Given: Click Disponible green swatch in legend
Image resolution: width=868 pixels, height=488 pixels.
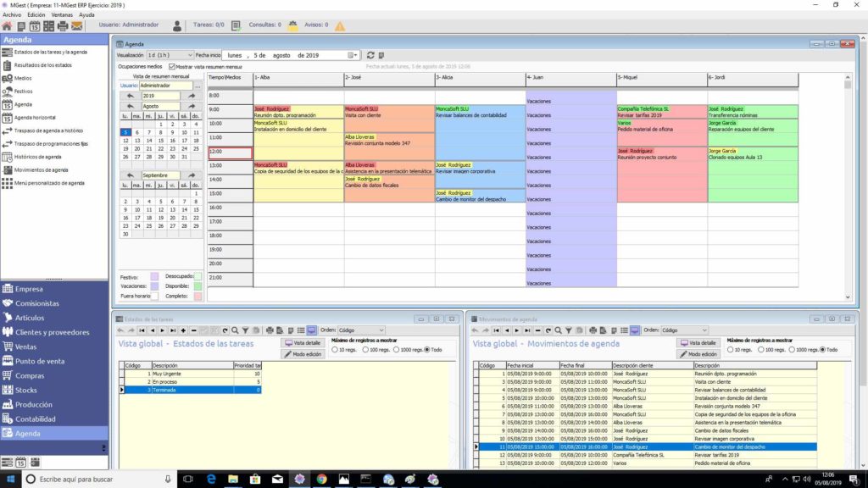Looking at the screenshot, I should 198,286.
